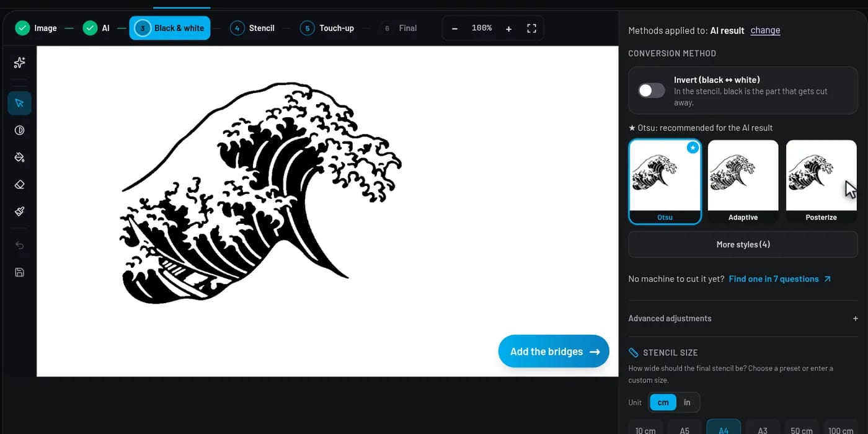The width and height of the screenshot is (868, 434).
Task: Click the save floppy disk icon
Action: [x=19, y=272]
